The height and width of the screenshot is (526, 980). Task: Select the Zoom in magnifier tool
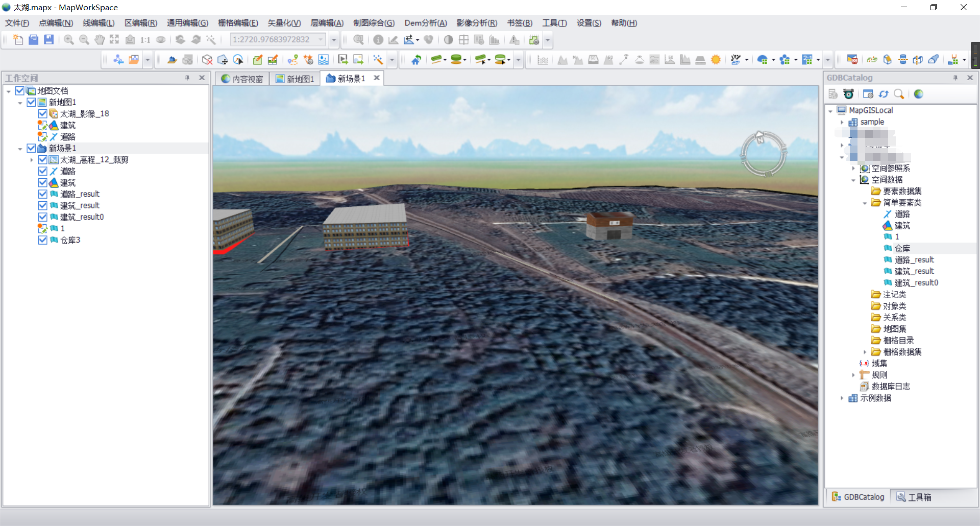pos(69,40)
